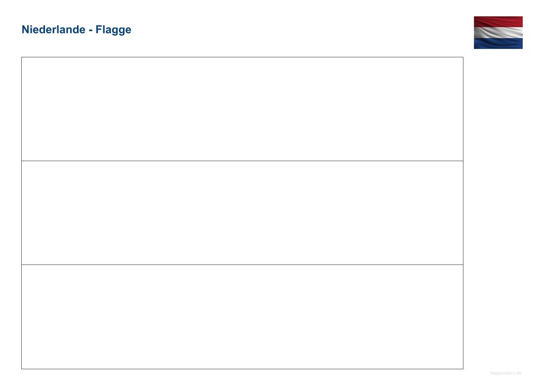The height and width of the screenshot is (392, 541).
Task: Pick the white stripe of the small flag
Action: pyautogui.click(x=498, y=33)
